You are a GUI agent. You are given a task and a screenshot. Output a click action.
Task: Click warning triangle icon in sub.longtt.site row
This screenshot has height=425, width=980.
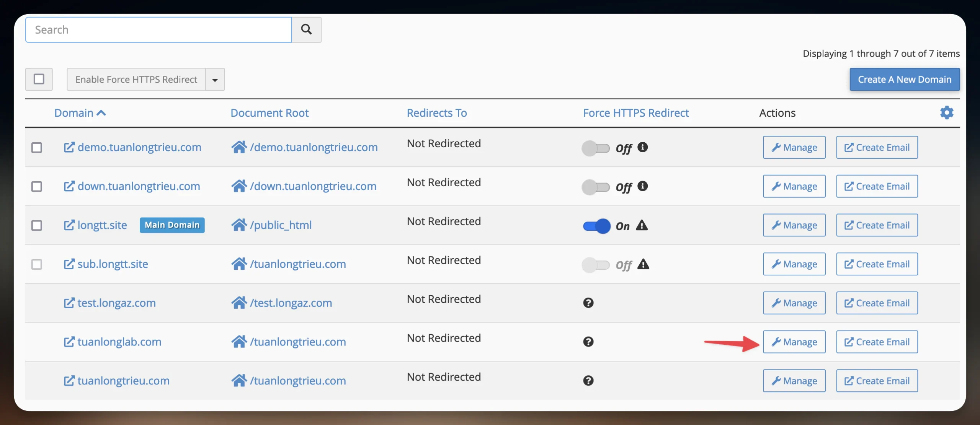pyautogui.click(x=644, y=264)
